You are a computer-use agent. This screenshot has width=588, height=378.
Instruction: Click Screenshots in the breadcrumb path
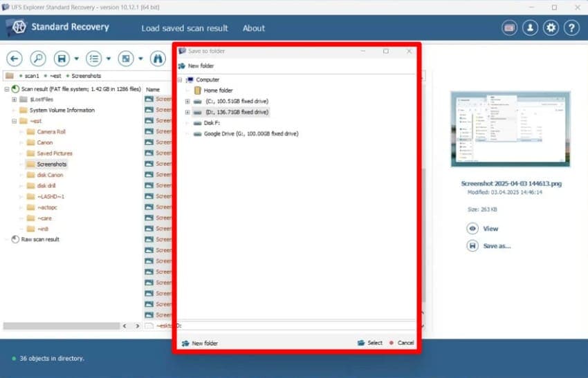[86, 76]
